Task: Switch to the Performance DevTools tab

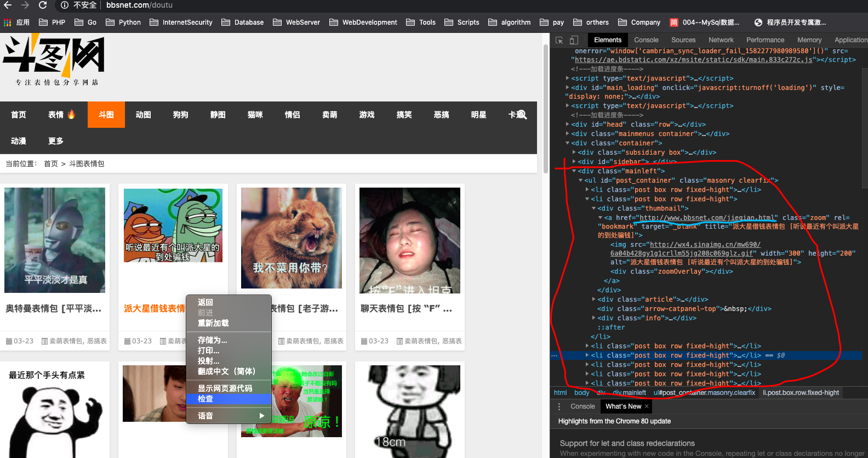Action: [x=765, y=40]
